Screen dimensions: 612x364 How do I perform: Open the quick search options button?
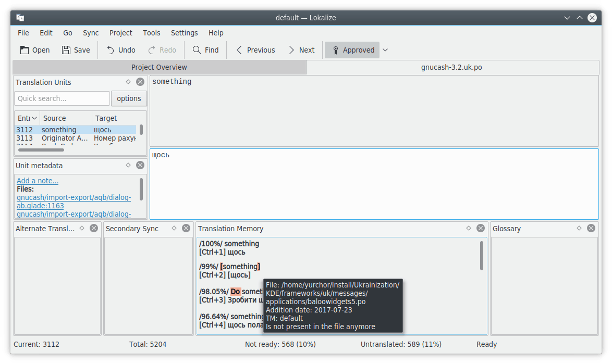(x=129, y=98)
